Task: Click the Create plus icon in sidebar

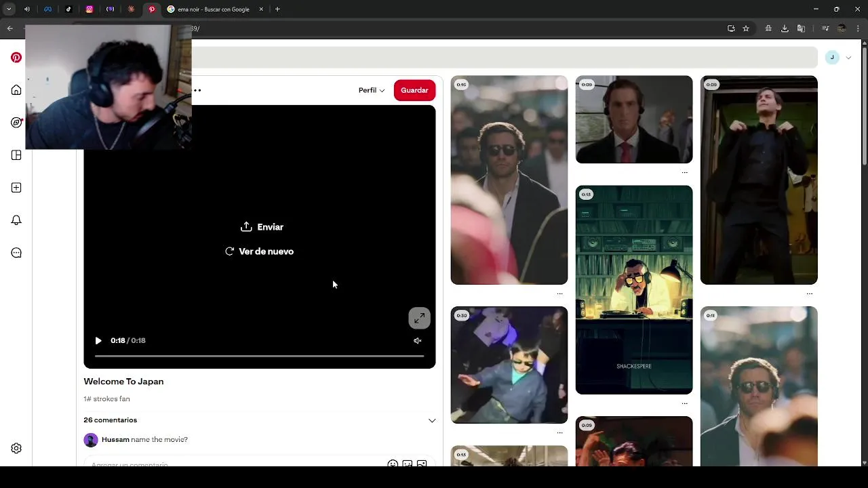Action: point(16,188)
